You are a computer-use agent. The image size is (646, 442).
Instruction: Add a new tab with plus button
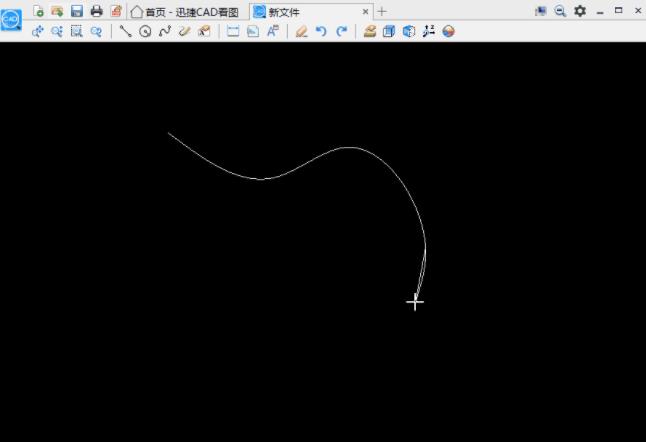382,12
